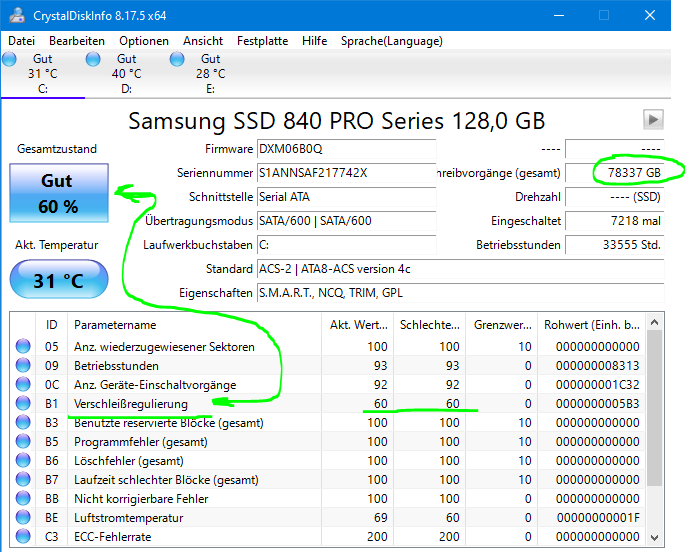Viewport: 685px width, 552px height.
Task: Select the Programmfehler (gesamt) row
Action: pos(328,442)
